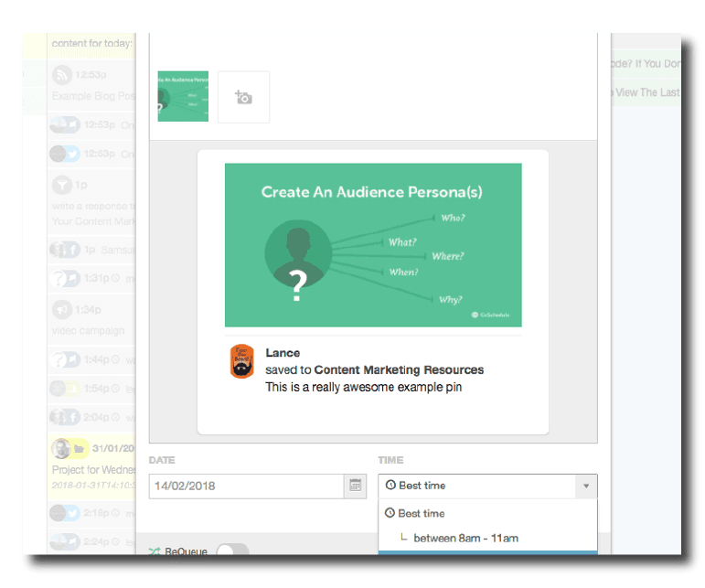Click the folder icon on 31/01 project
The image size is (705, 588).
pyautogui.click(x=79, y=449)
